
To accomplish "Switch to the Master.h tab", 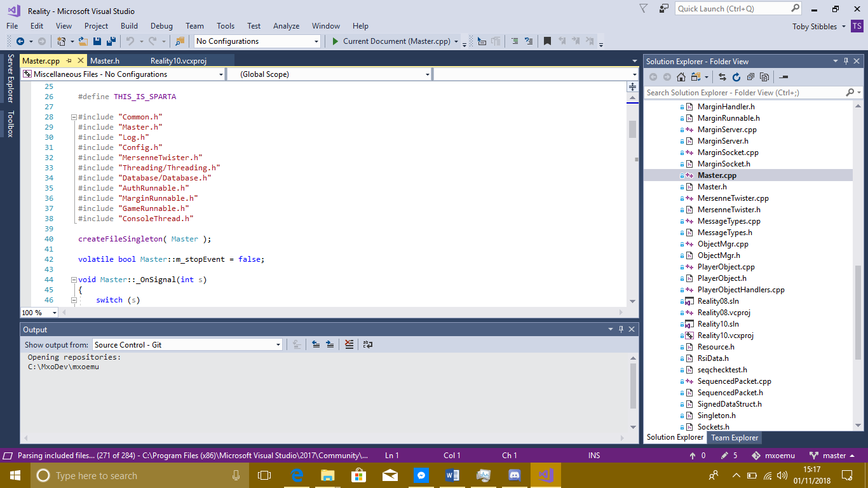I will pos(105,61).
